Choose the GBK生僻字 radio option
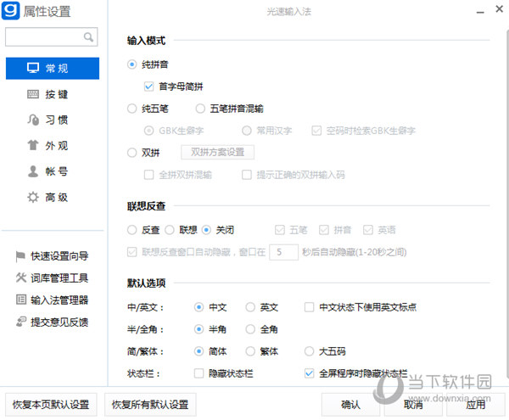The height and width of the screenshot is (420, 509). point(149,131)
